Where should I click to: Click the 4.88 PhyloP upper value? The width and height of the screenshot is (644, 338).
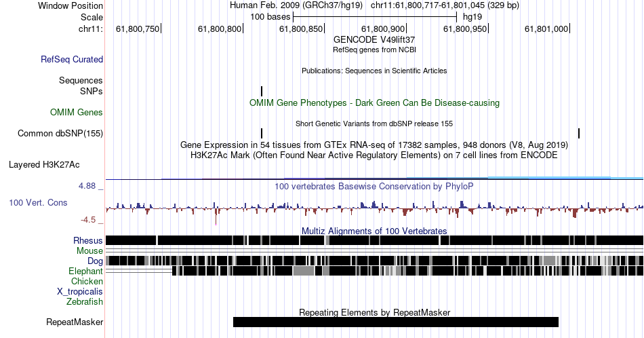[x=87, y=186]
